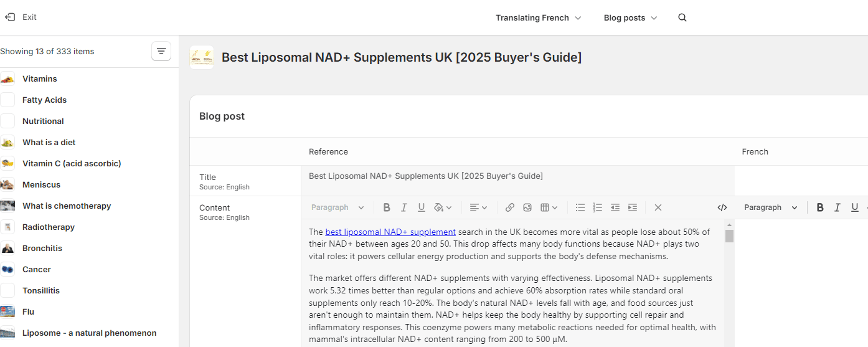Click the Italic icon in Reference toolbar
Viewport: 868px width, 347px height.
404,207
